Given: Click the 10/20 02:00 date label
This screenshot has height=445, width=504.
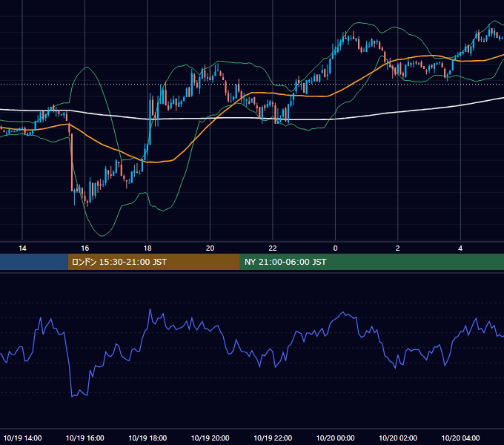Looking at the screenshot, I should 398,438.
